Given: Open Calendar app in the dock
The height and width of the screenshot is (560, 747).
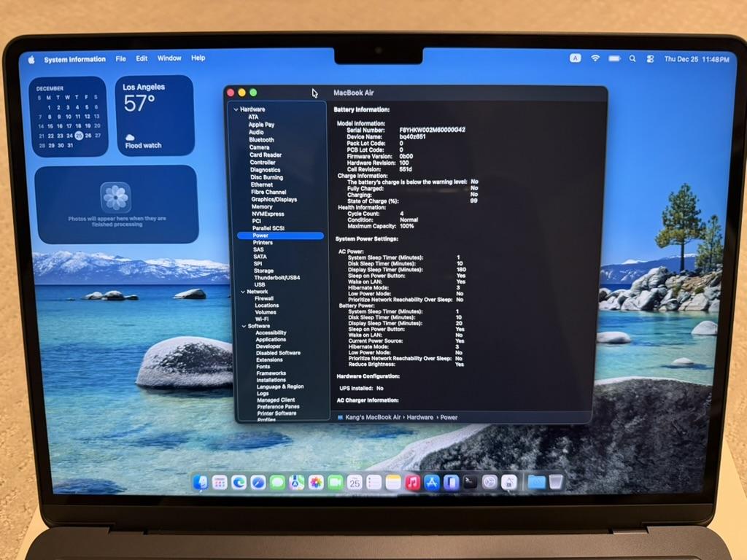Looking at the screenshot, I should coord(355,483).
